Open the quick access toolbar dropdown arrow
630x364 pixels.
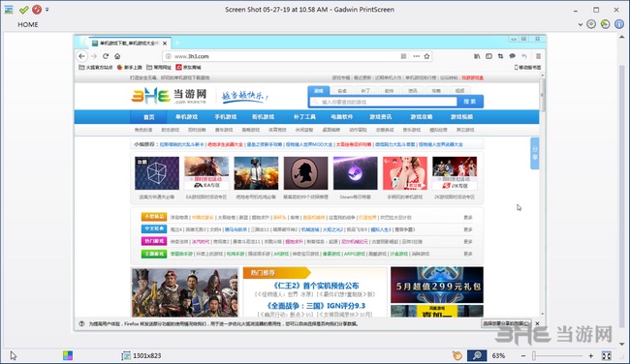click(x=47, y=10)
